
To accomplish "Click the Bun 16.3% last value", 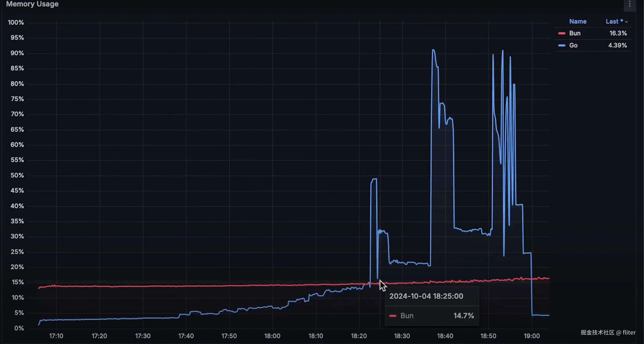I will [618, 33].
